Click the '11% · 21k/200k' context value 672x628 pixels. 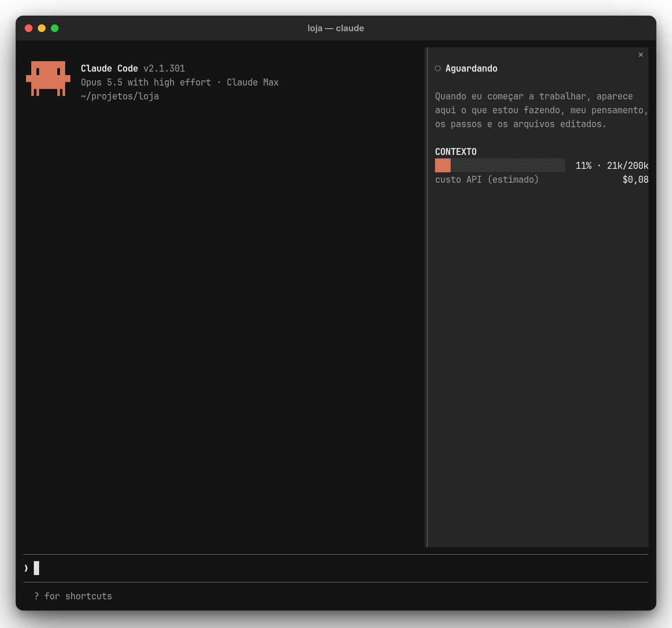click(x=612, y=166)
